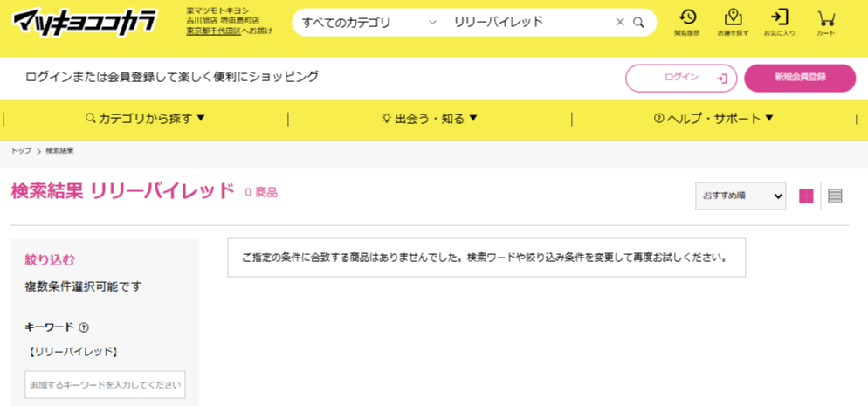Open the すべてのカテゴリ category dropdown
The image size is (868, 406).
pyautogui.click(x=369, y=23)
